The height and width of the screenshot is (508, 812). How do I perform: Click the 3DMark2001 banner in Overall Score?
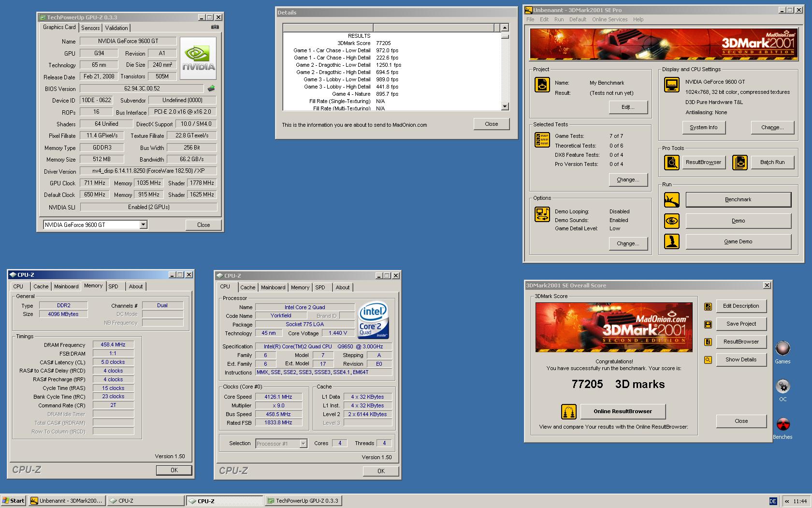(x=614, y=327)
